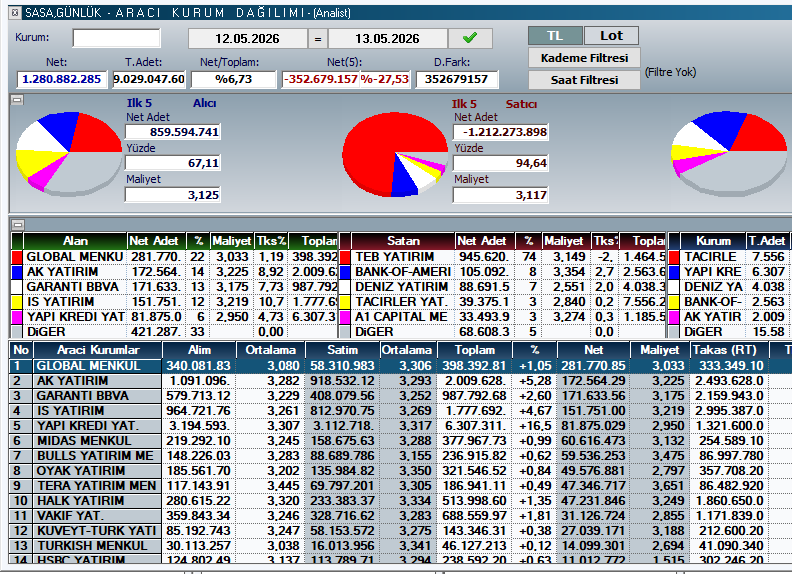
Task: Switch display to TL
Action: 555,36
